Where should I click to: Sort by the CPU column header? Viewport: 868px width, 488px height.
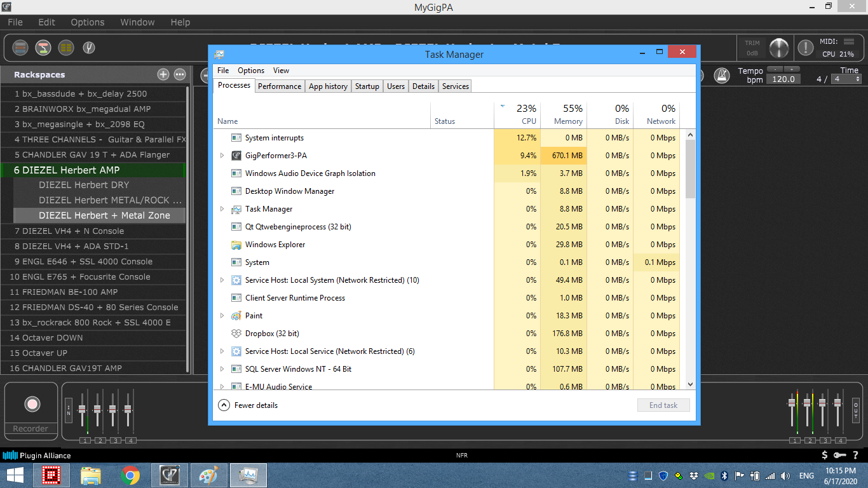tap(517, 115)
